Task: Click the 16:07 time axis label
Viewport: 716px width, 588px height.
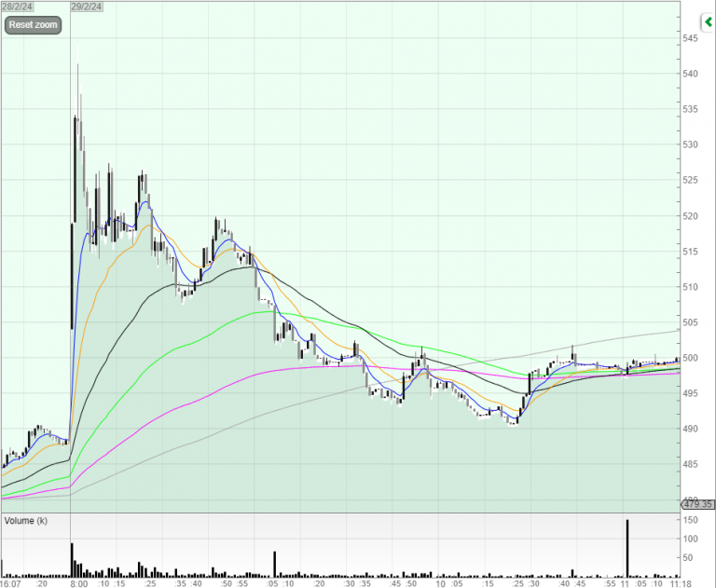Action: (10, 583)
